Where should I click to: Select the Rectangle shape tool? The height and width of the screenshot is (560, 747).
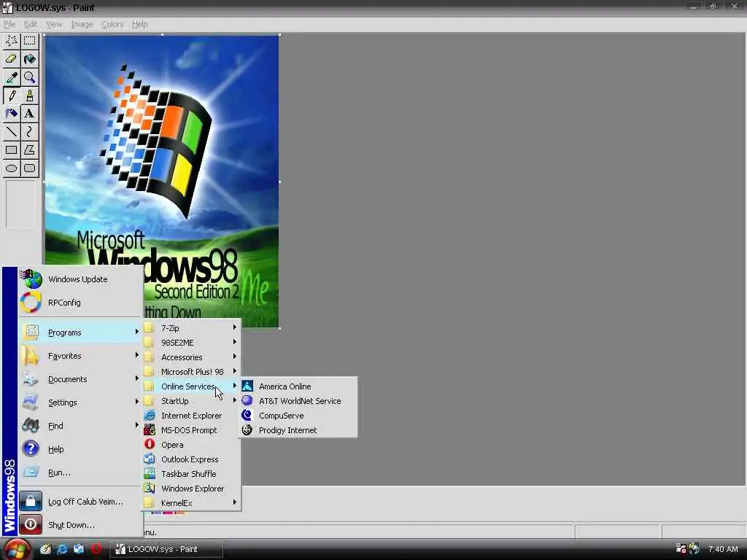(12, 150)
